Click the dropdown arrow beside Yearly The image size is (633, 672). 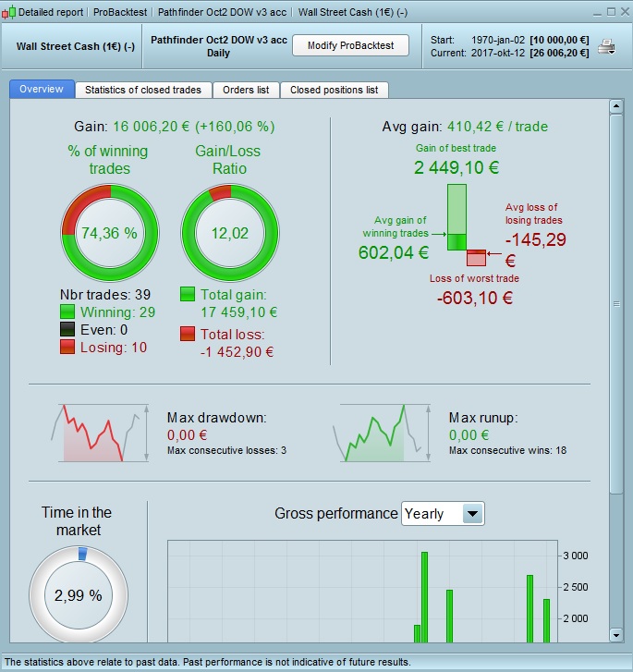tap(473, 513)
